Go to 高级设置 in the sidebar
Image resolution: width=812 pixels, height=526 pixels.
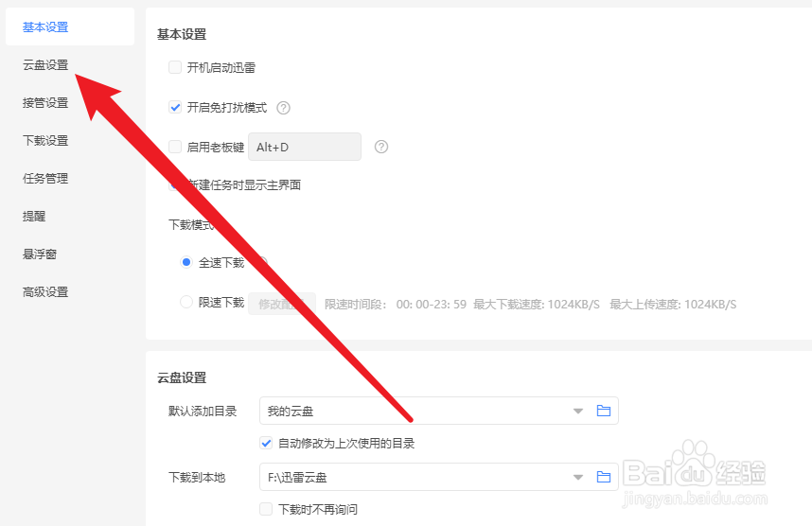pos(45,291)
